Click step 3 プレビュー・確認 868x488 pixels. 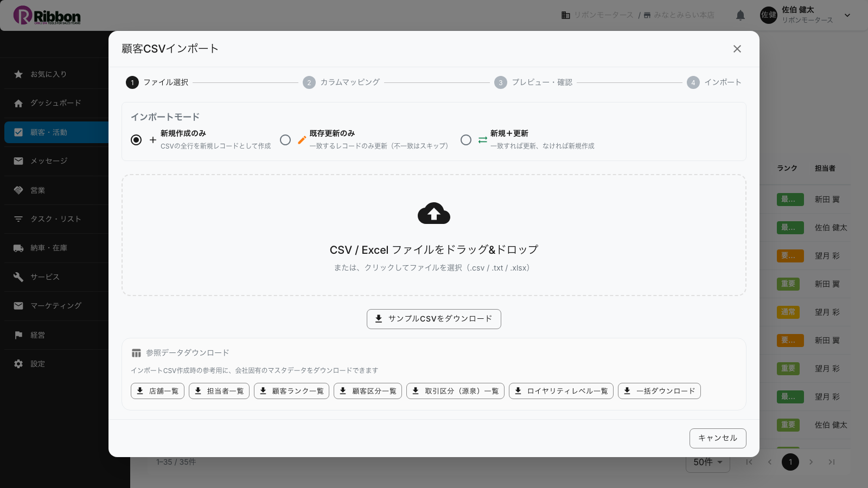coord(533,82)
